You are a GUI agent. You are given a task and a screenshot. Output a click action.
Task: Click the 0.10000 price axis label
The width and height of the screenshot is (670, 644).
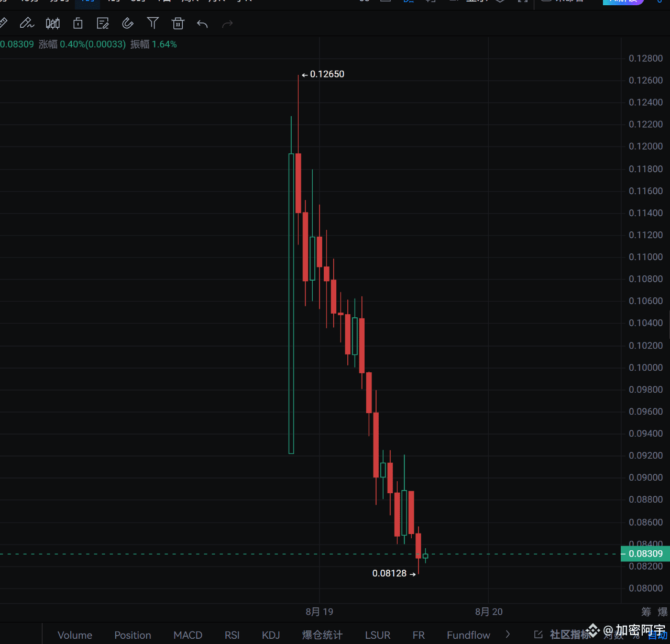[x=645, y=368]
